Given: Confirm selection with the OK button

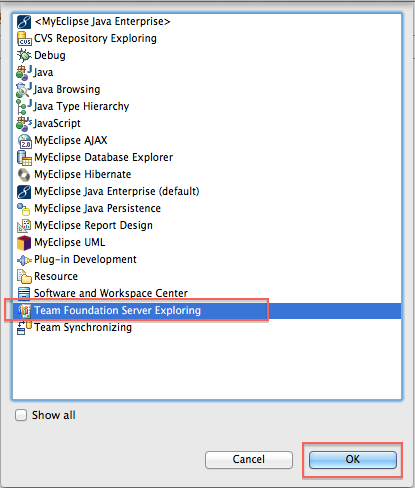Looking at the screenshot, I should 353,459.
